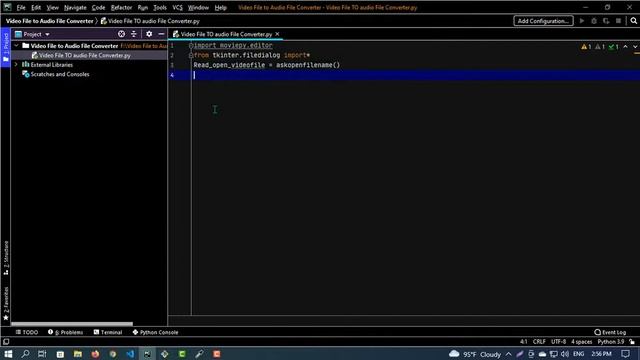Click the Run (play) icon in the toolbar
Viewport: 640px width, 360px height.
point(582,21)
